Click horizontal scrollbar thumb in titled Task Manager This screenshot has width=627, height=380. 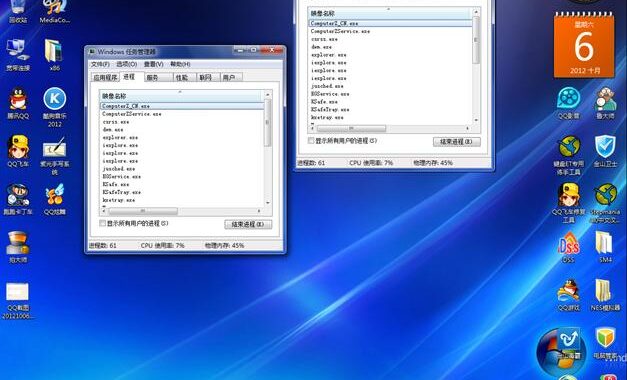[x=143, y=210]
